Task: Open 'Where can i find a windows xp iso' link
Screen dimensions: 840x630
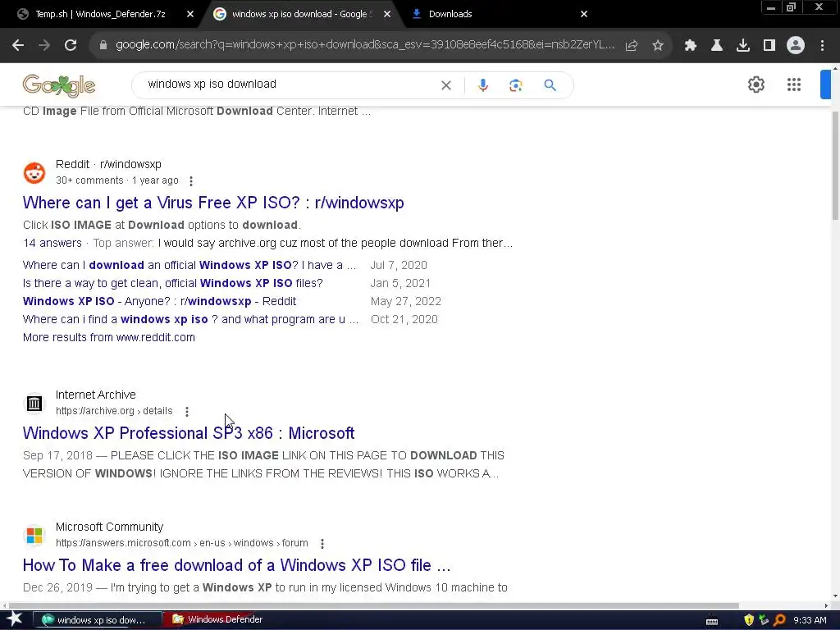Action: pyautogui.click(x=190, y=319)
